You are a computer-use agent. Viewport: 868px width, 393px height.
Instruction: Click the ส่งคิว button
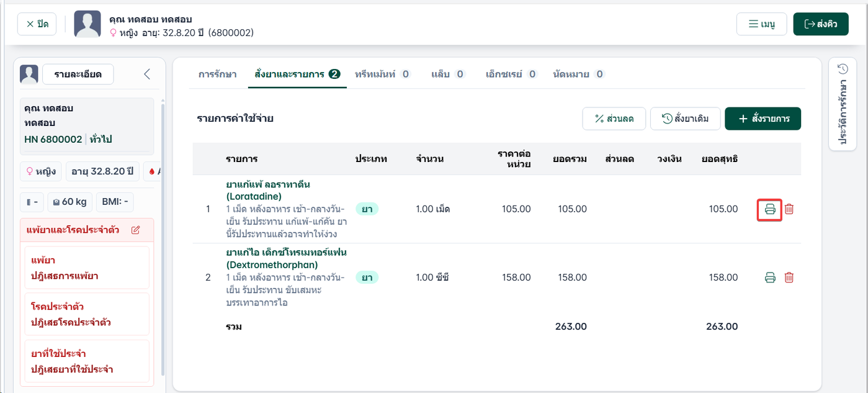coord(821,24)
